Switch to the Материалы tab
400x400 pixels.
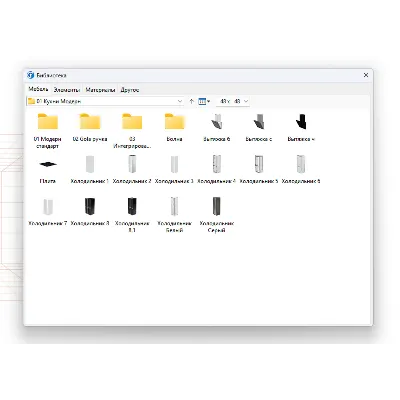point(100,90)
